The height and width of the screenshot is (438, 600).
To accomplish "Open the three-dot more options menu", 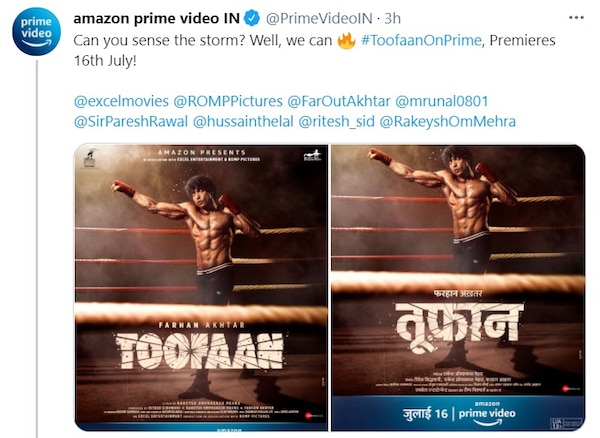I will (x=576, y=18).
